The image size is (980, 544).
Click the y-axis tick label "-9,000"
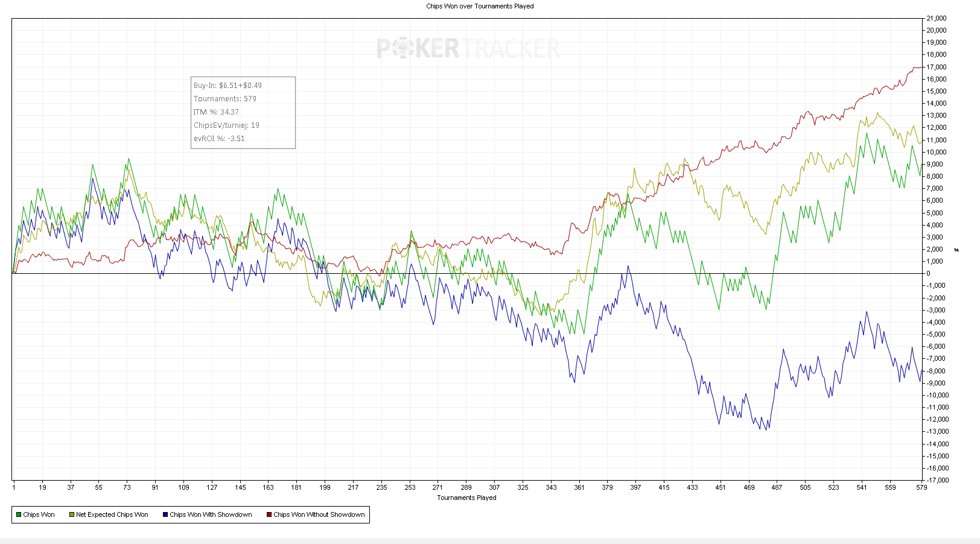pyautogui.click(x=936, y=383)
